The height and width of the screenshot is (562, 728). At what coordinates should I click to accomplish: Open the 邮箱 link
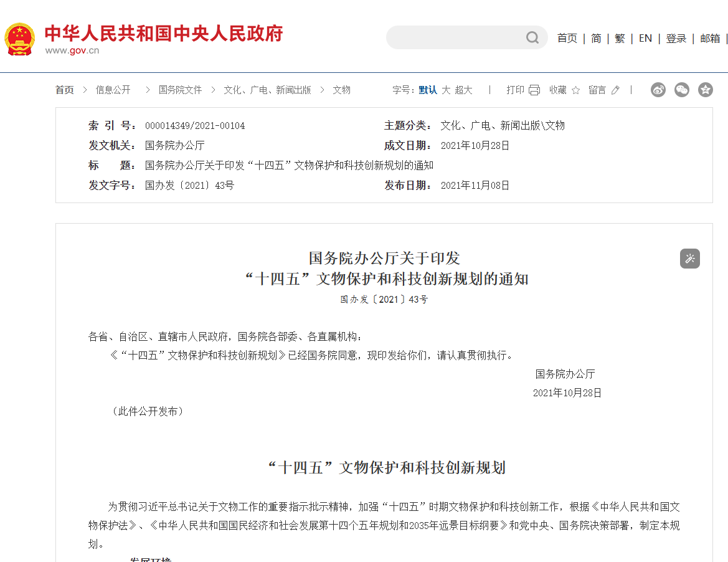point(711,38)
